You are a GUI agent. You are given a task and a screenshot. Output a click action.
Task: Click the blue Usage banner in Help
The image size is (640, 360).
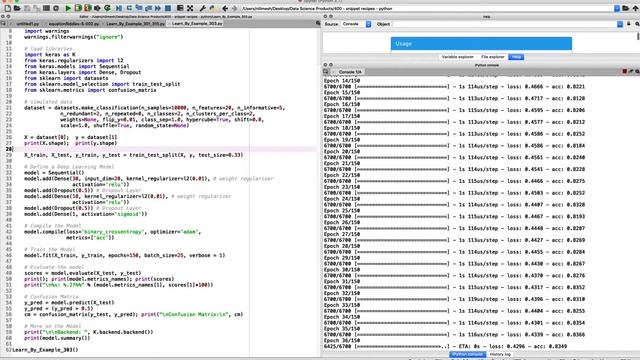(x=481, y=43)
